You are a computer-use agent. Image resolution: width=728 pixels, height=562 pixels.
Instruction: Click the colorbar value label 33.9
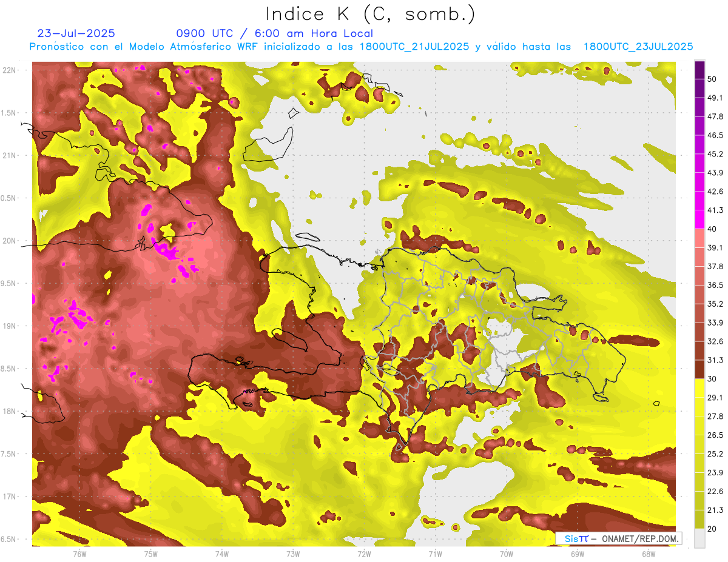click(715, 323)
